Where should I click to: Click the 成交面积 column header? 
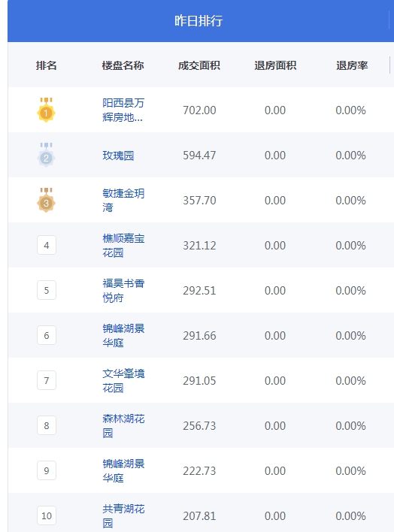199,65
